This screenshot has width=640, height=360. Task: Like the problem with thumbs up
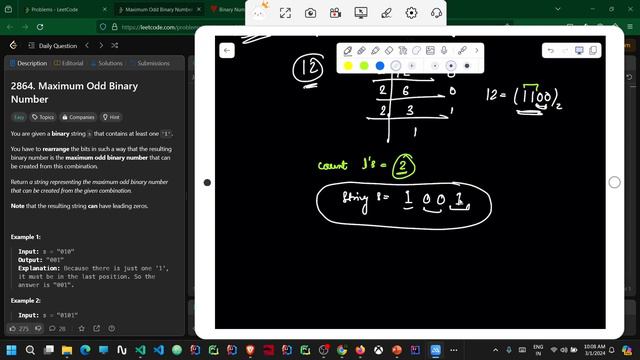(x=19, y=329)
